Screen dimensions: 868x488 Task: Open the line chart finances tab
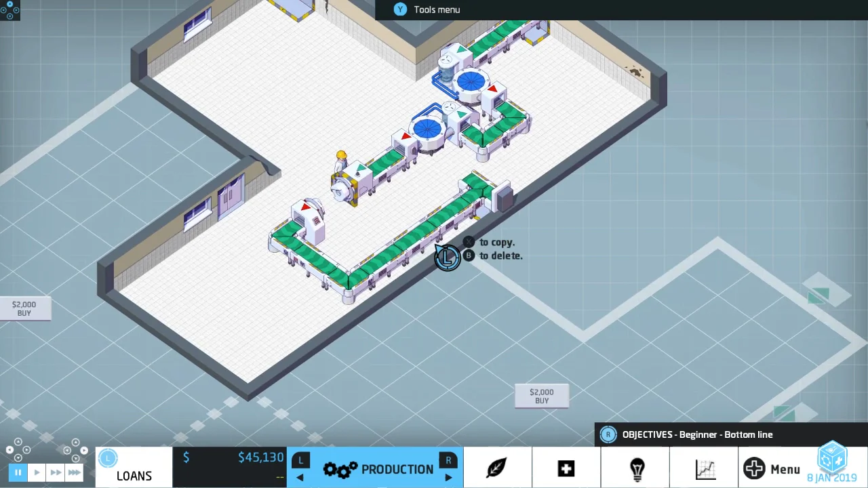(x=705, y=468)
